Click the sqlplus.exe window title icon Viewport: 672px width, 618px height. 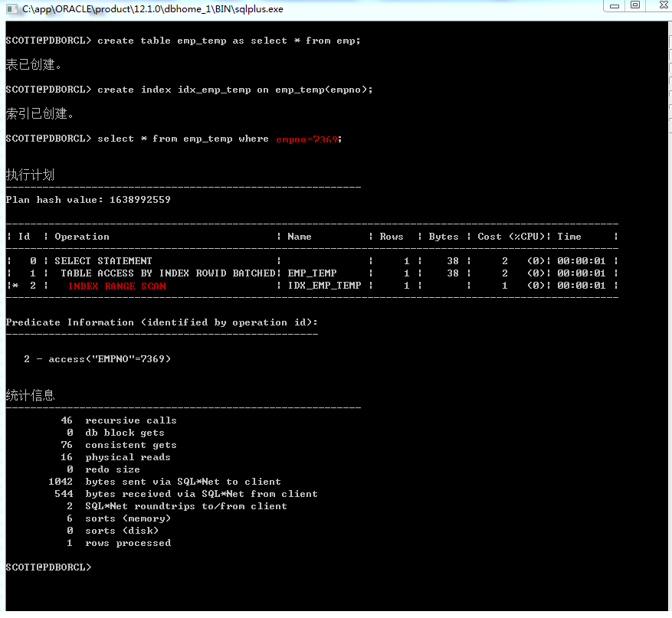pyautogui.click(x=11, y=9)
